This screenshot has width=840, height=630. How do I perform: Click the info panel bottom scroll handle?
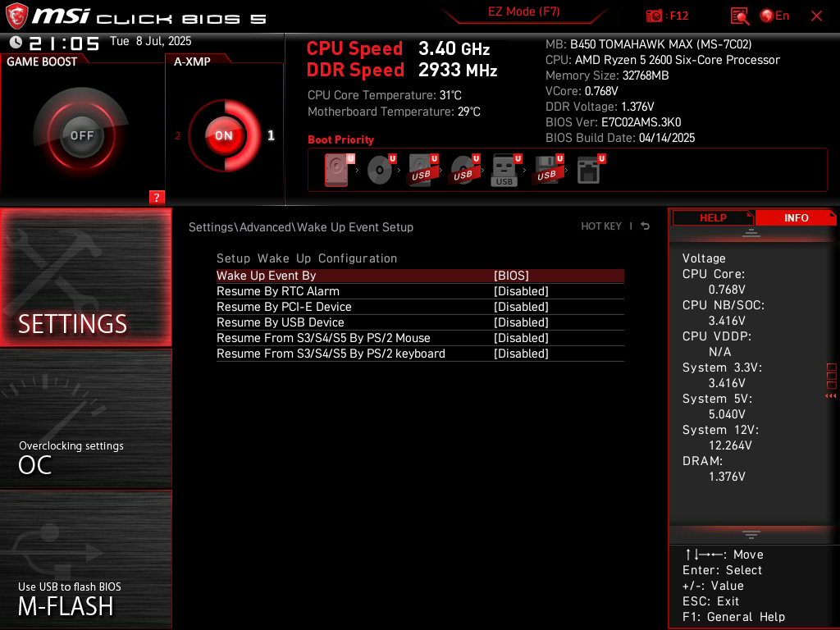tap(751, 535)
